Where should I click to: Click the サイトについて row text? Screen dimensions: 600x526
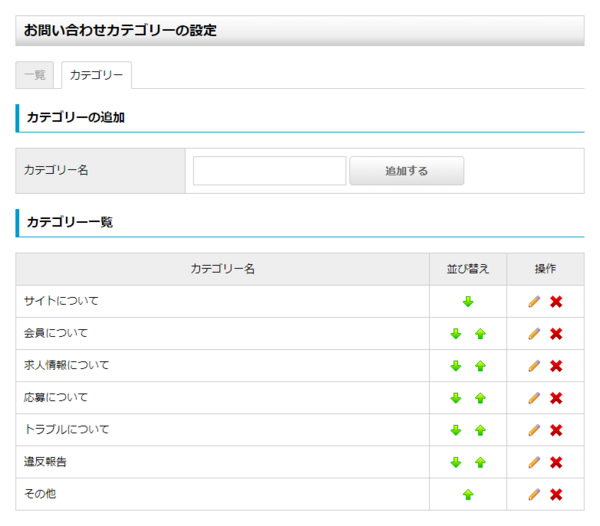coord(61,301)
